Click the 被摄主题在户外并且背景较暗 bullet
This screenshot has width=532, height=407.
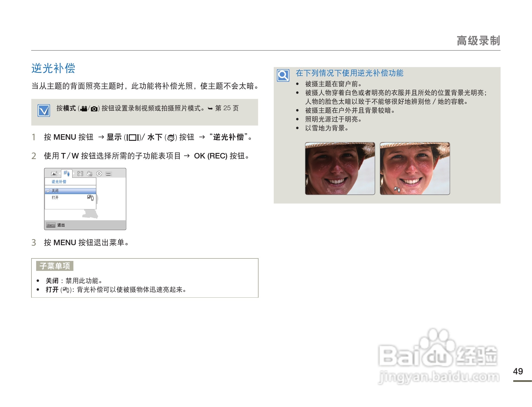tap(350, 110)
